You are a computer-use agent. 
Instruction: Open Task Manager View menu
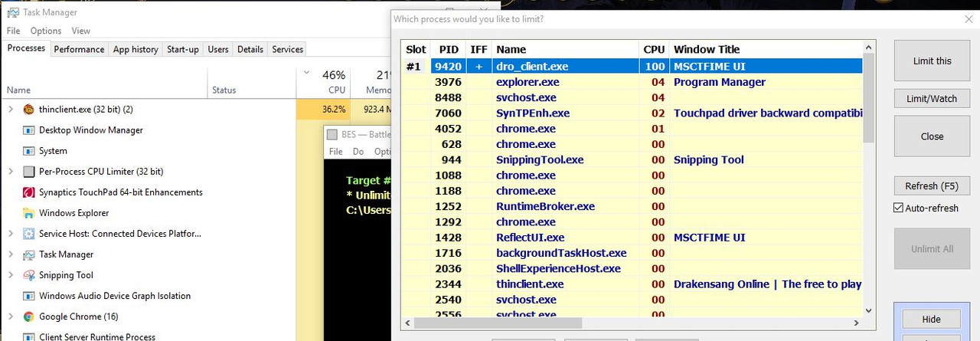81,31
